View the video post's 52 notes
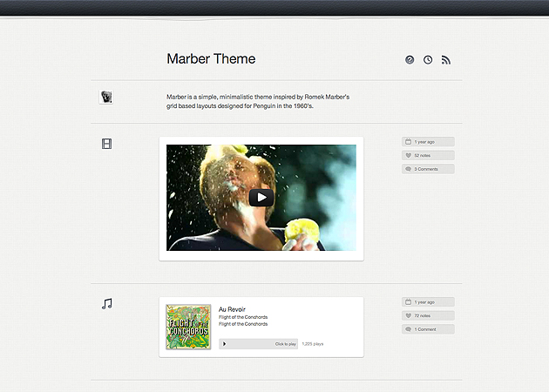Image resolution: width=549 pixels, height=392 pixels. pyautogui.click(x=428, y=155)
